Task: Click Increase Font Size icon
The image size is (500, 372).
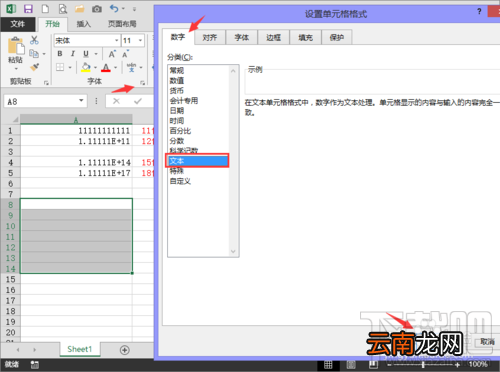Action: pyautogui.click(x=112, y=54)
